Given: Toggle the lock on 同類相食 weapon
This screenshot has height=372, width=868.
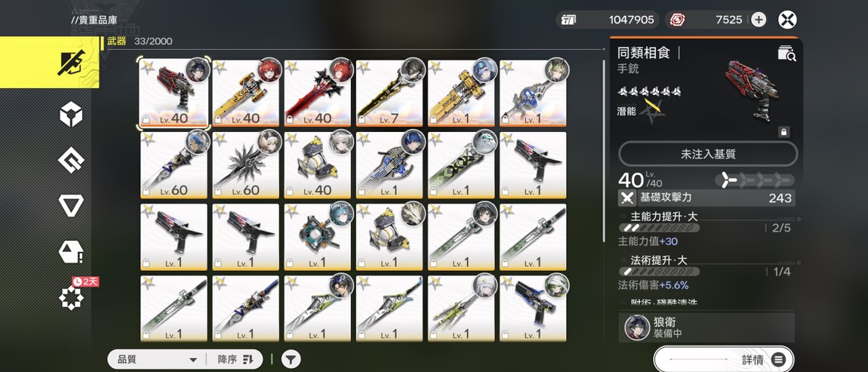Looking at the screenshot, I should click(783, 132).
